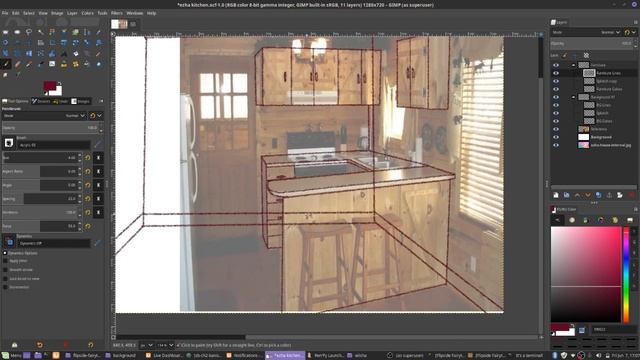Choose the Free Select lasso tool
Screen dimensions: 640x360
[x=29, y=32]
